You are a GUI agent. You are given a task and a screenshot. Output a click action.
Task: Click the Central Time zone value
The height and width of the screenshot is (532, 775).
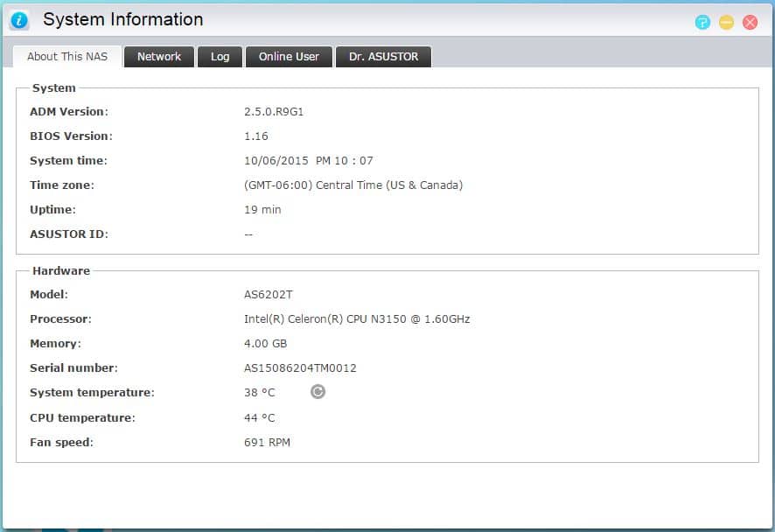tap(353, 185)
